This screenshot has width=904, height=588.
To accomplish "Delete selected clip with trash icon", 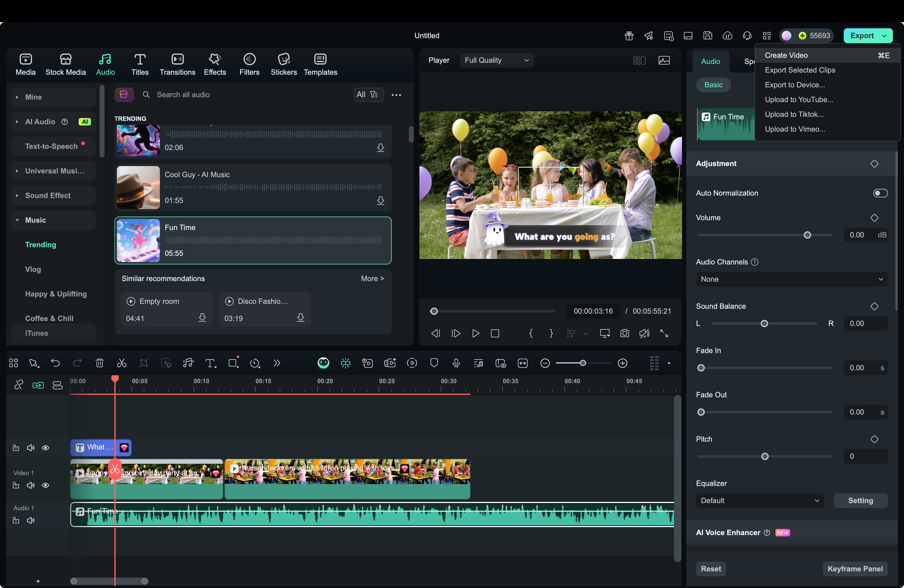I will 100,363.
